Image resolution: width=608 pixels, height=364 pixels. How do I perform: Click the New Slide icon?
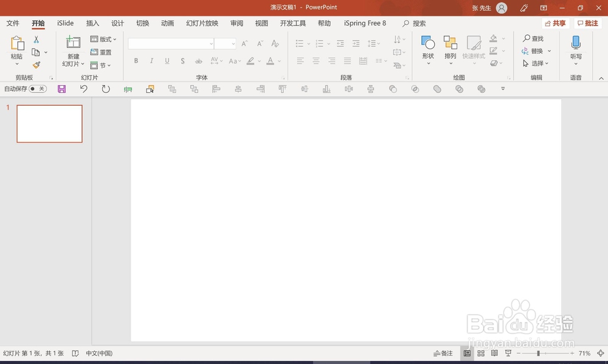pyautogui.click(x=73, y=43)
